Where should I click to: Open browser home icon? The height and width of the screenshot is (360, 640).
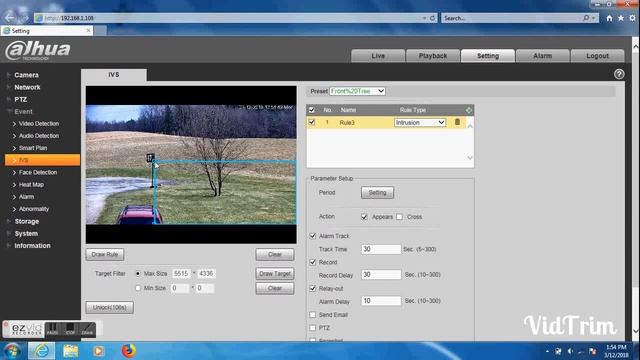tap(609, 18)
